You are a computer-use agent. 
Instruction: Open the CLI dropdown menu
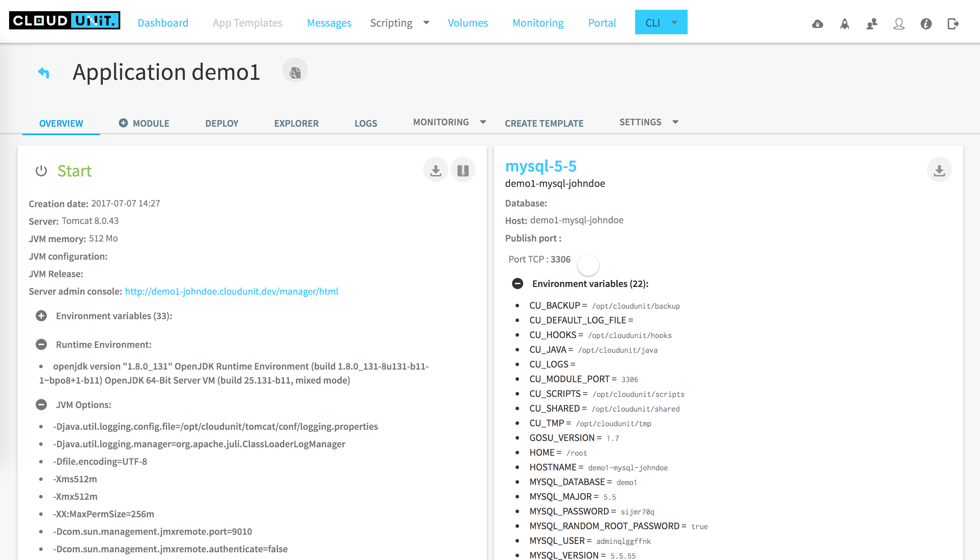point(661,22)
